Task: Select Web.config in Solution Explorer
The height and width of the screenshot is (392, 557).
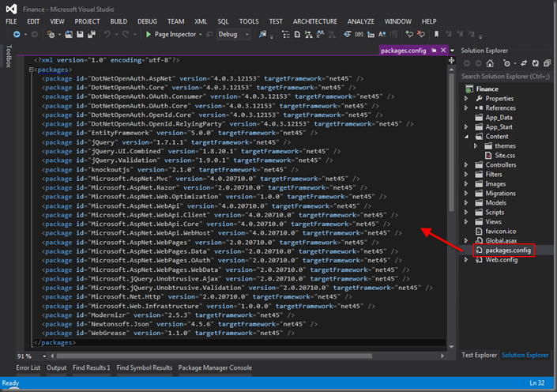Action: (x=502, y=260)
